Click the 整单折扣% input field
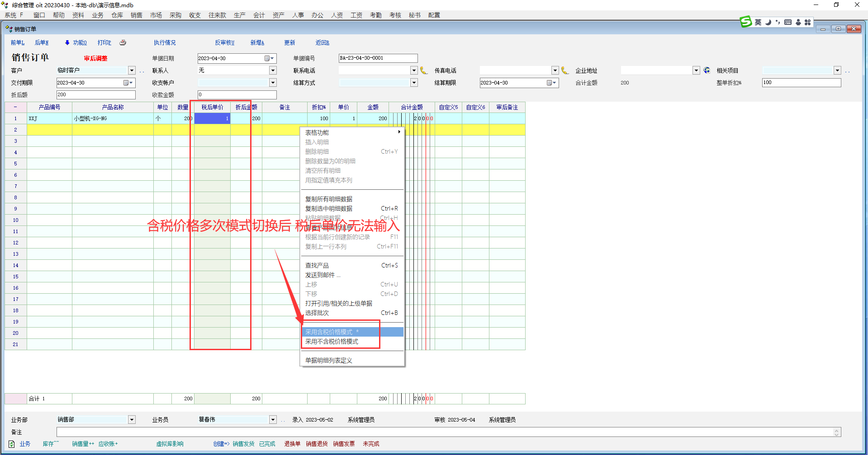 pos(801,83)
